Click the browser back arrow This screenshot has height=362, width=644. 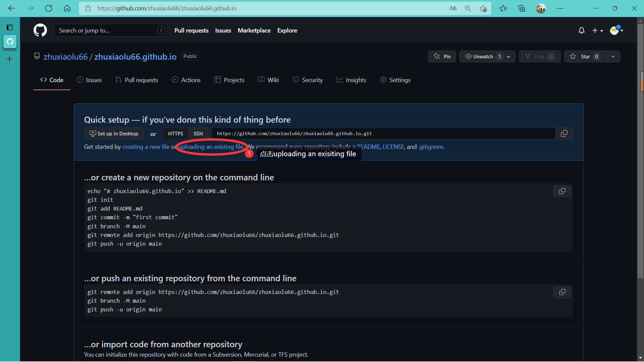(x=12, y=8)
